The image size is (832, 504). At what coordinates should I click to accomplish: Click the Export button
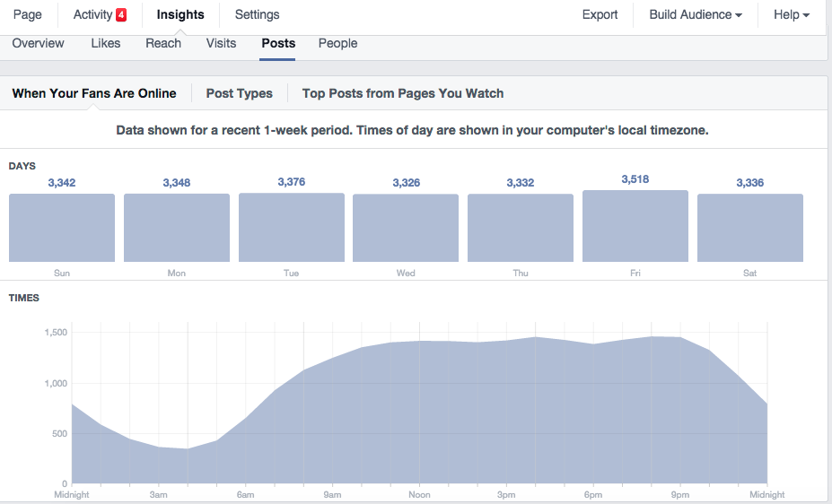click(x=600, y=14)
